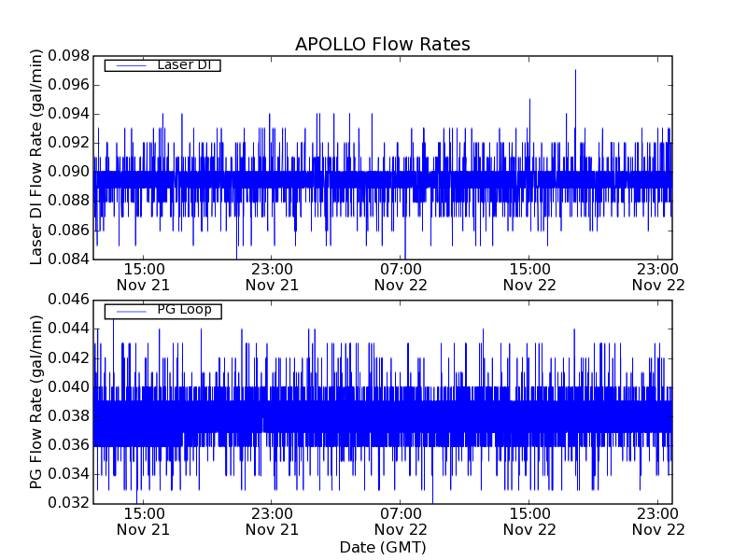Viewport: 747px width, 560px height.
Task: Click bottom chart's 23:00 Nov 22 tick label
Action: point(658,521)
